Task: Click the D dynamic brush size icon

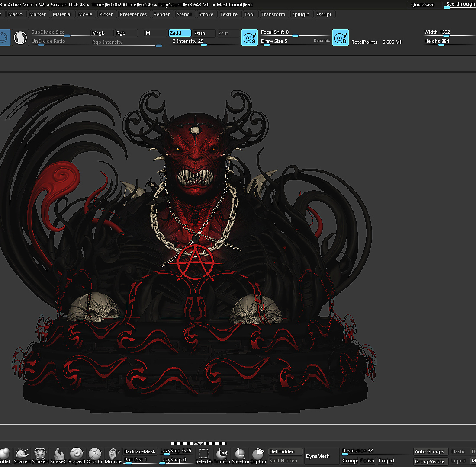Action: [x=340, y=38]
